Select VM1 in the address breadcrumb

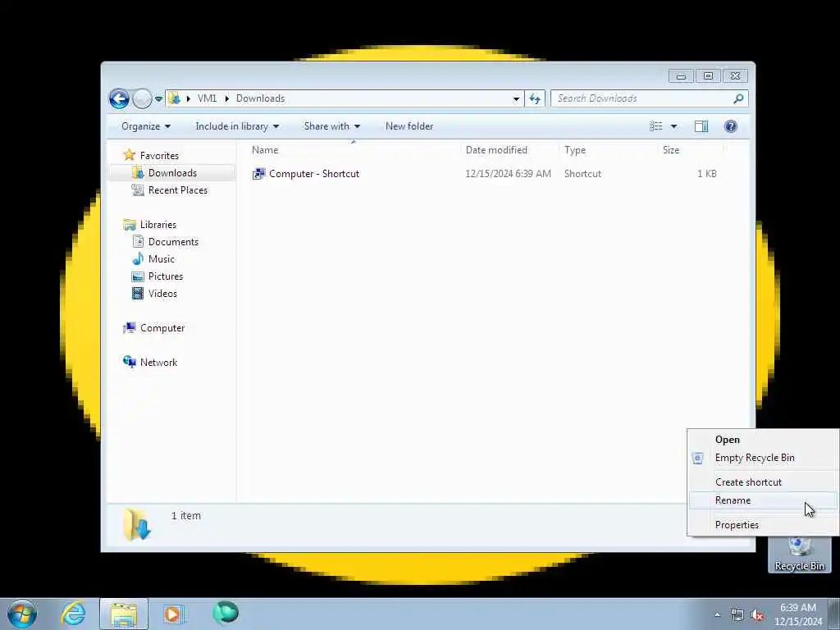click(x=207, y=98)
